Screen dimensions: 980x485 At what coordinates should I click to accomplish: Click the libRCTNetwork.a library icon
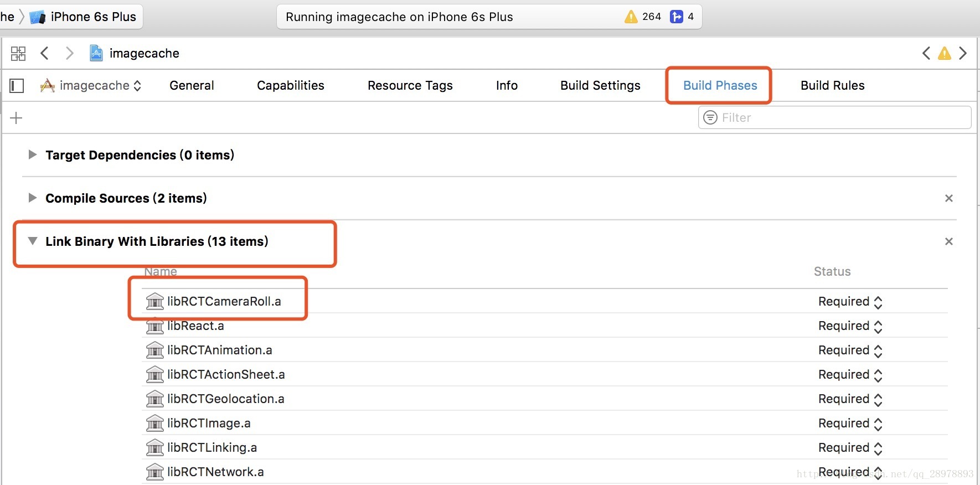[x=155, y=472]
